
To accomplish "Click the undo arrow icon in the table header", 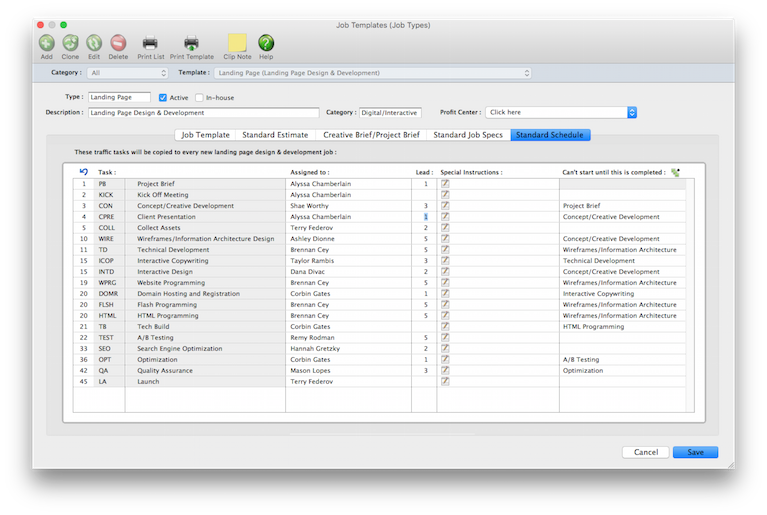I will (x=83, y=172).
